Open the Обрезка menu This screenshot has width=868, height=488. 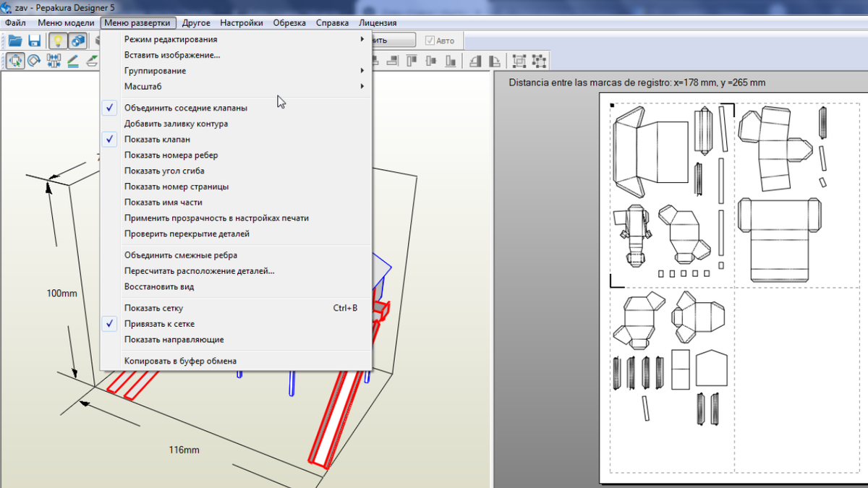point(289,22)
